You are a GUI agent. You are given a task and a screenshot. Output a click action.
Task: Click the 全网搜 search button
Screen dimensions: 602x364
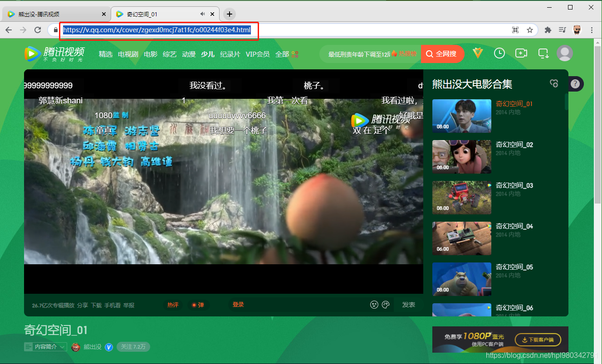(442, 54)
